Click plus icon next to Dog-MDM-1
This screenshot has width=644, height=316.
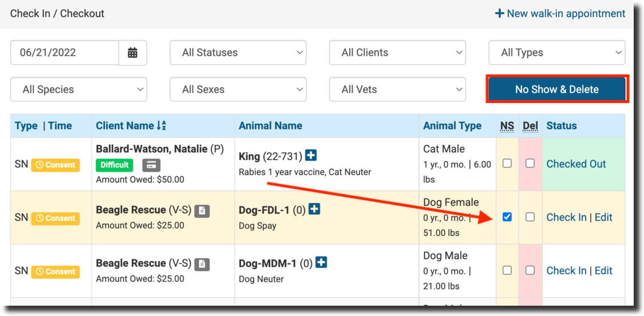point(322,263)
